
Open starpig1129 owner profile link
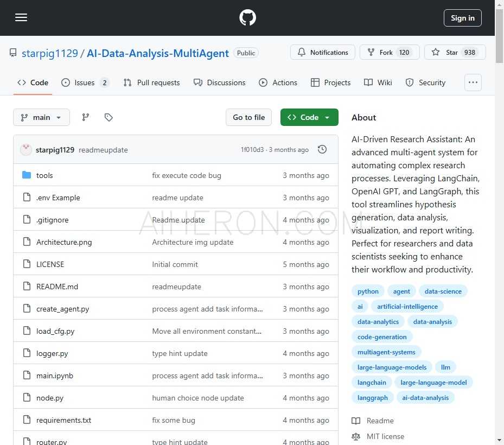coord(50,53)
